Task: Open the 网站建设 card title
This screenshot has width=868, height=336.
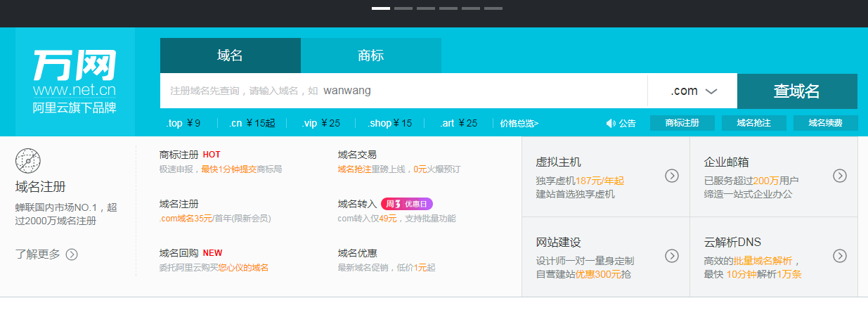Action: coord(559,243)
